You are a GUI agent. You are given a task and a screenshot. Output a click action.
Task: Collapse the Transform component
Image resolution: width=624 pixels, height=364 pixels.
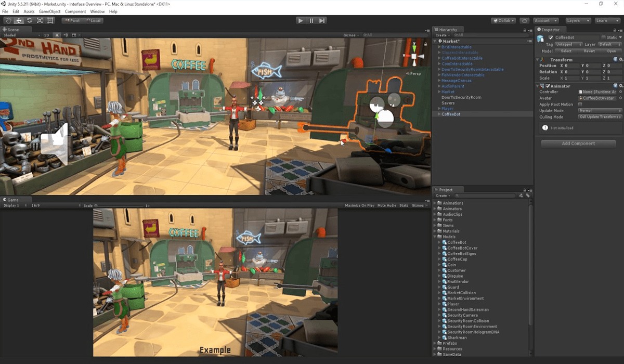[538, 60]
